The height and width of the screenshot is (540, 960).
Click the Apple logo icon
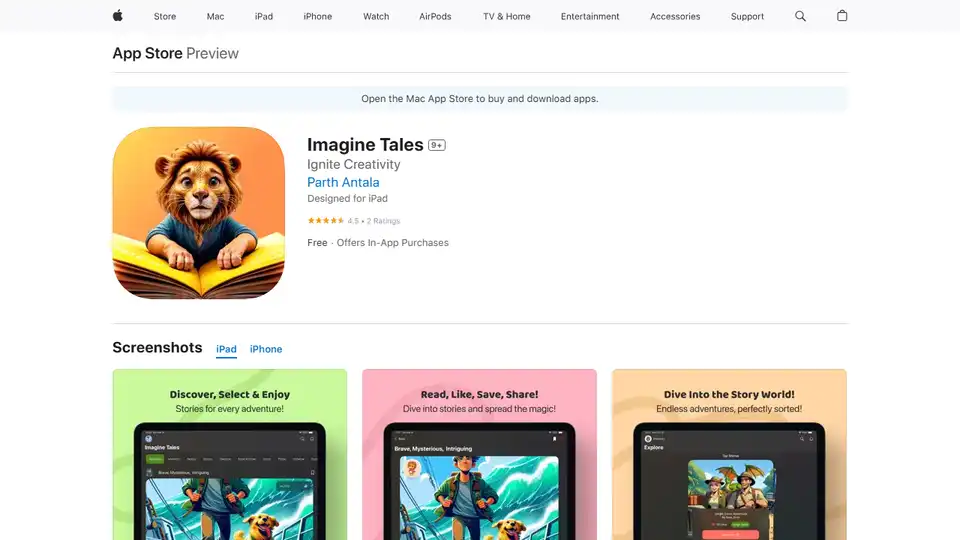click(x=118, y=16)
